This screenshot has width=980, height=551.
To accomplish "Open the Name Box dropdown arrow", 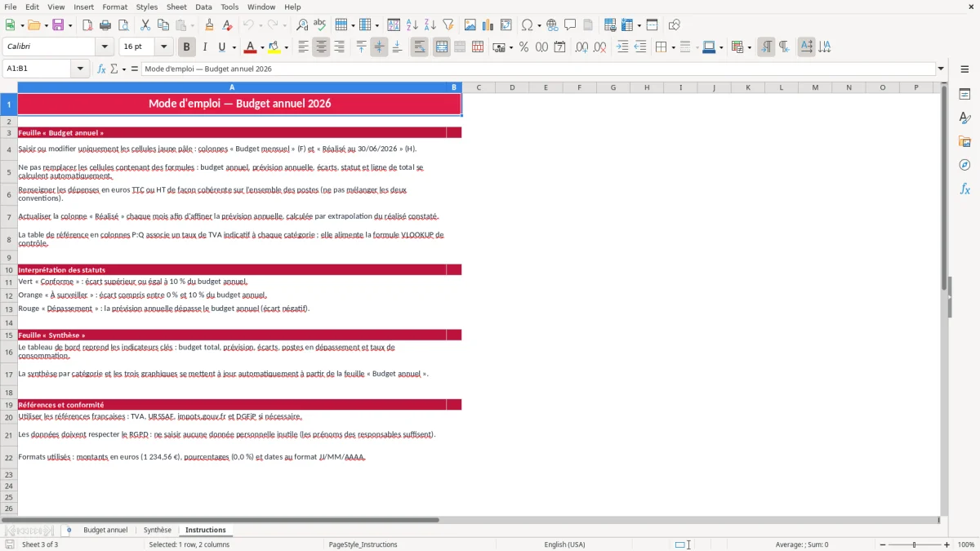I will click(x=80, y=69).
